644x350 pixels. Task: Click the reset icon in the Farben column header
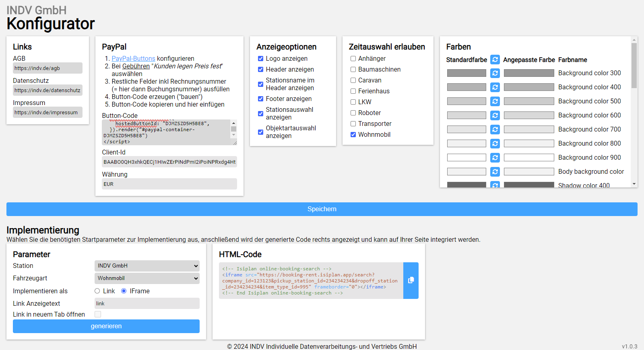[x=495, y=60]
